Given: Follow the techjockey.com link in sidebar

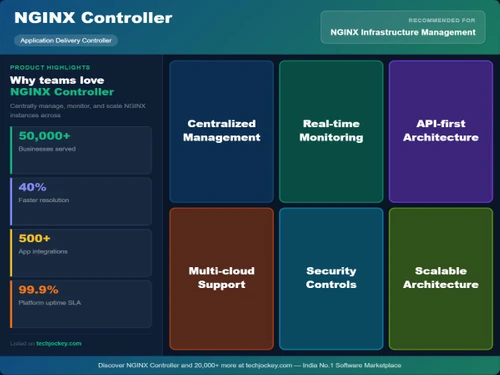Looking at the screenshot, I should pyautogui.click(x=59, y=343).
